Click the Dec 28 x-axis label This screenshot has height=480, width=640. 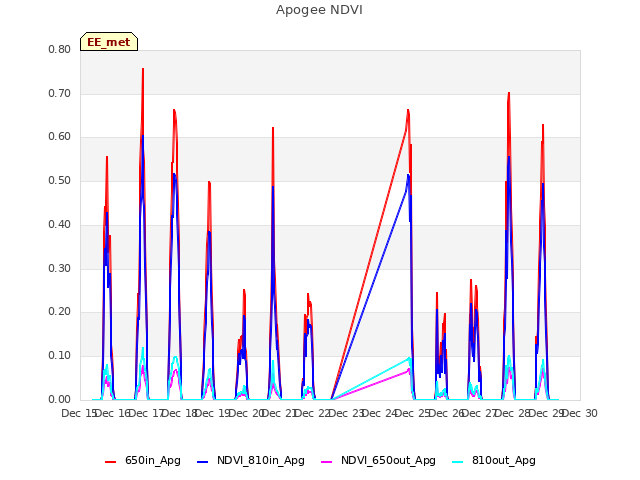coord(513,413)
